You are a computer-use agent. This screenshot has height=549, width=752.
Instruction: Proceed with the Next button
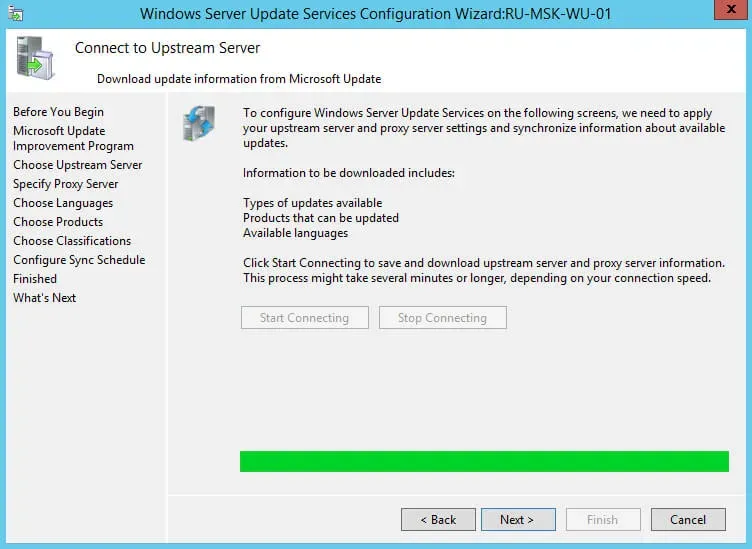tap(518, 520)
